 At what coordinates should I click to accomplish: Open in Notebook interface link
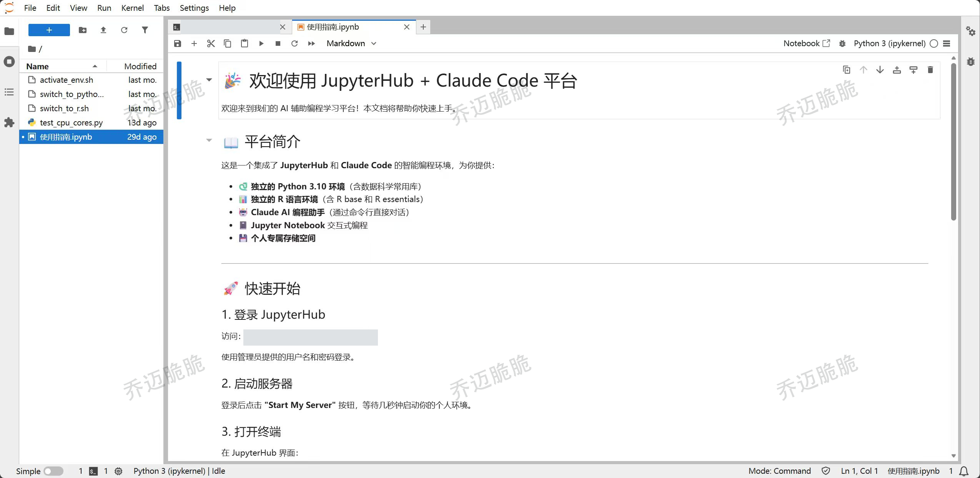[x=807, y=43]
